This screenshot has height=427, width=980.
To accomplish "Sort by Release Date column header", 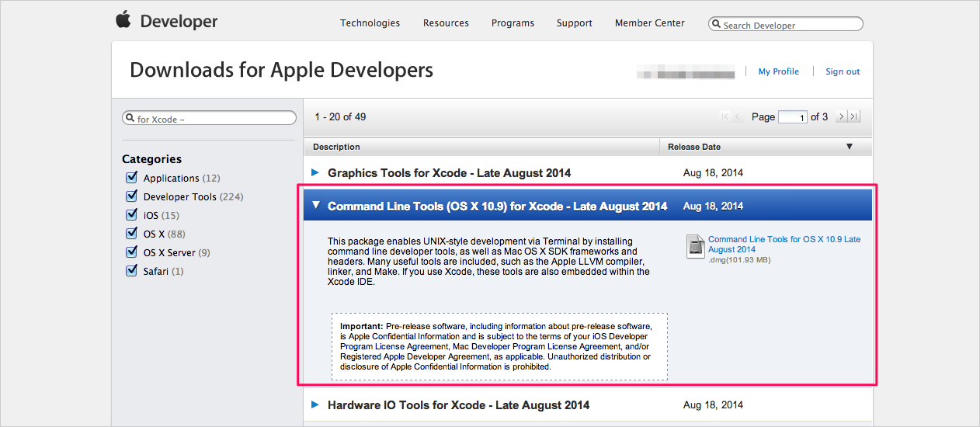I will [x=766, y=147].
